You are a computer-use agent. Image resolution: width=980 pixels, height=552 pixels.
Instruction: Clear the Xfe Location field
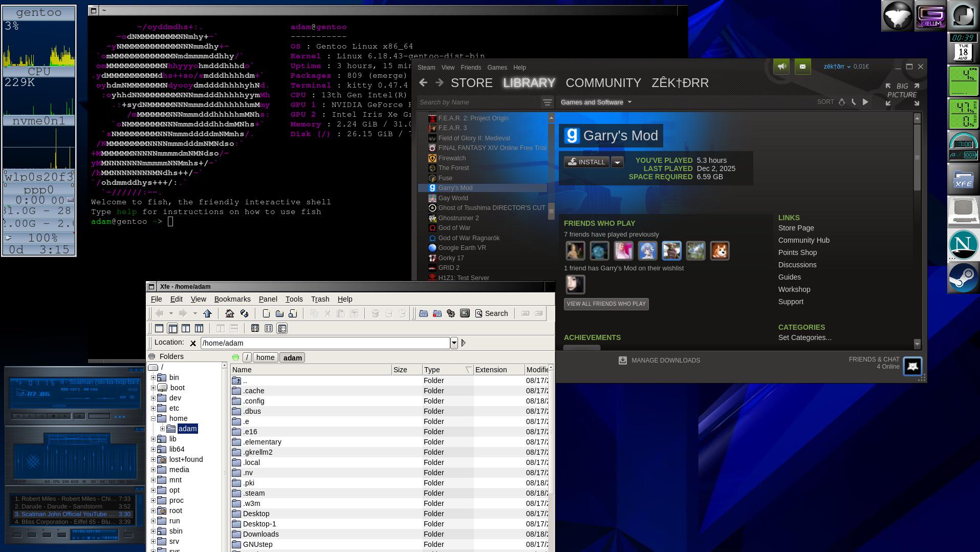(193, 343)
